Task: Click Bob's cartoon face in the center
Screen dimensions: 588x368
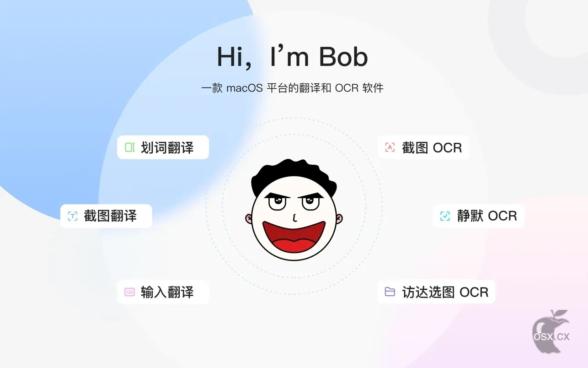Action: click(x=294, y=210)
